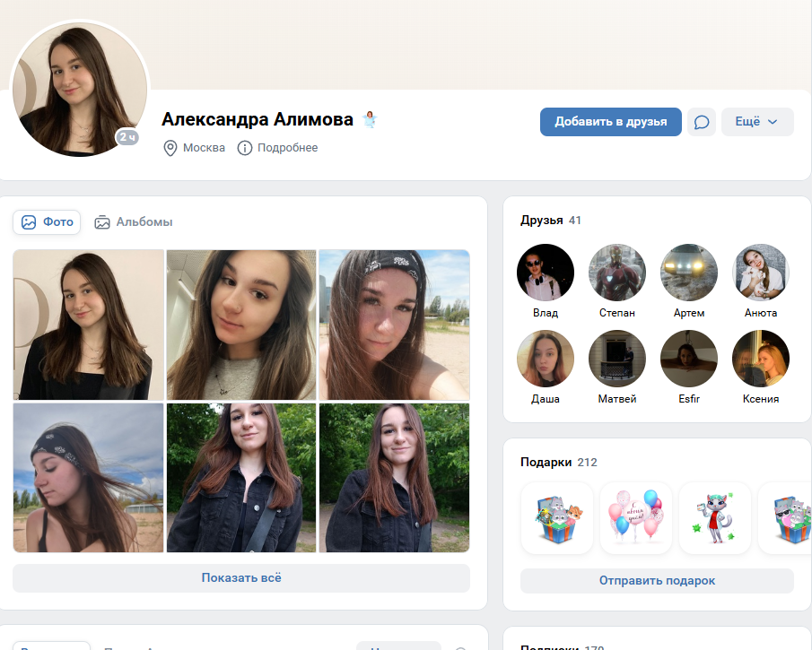Switch to the Альбомы tab

click(x=133, y=222)
